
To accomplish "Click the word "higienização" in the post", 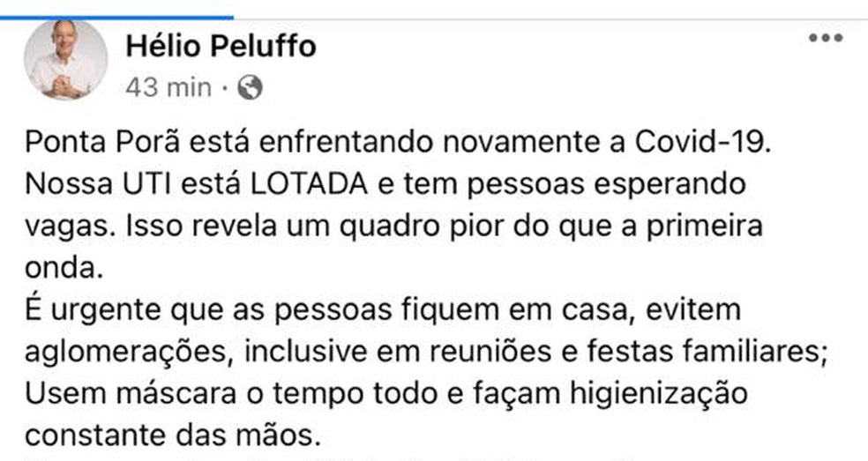I will 659,394.
